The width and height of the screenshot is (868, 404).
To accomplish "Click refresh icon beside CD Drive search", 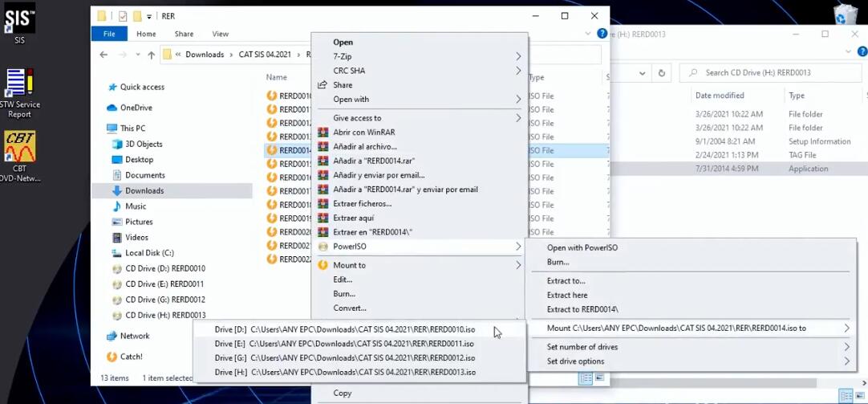I will pos(662,72).
